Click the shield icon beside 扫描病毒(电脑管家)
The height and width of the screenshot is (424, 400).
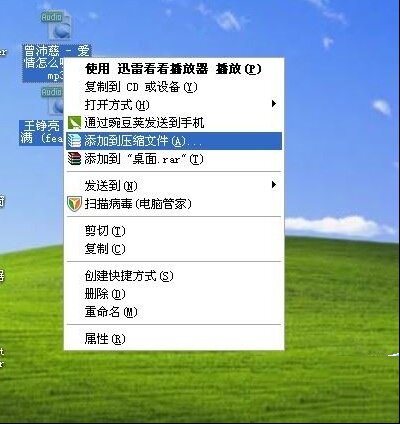pos(74,204)
